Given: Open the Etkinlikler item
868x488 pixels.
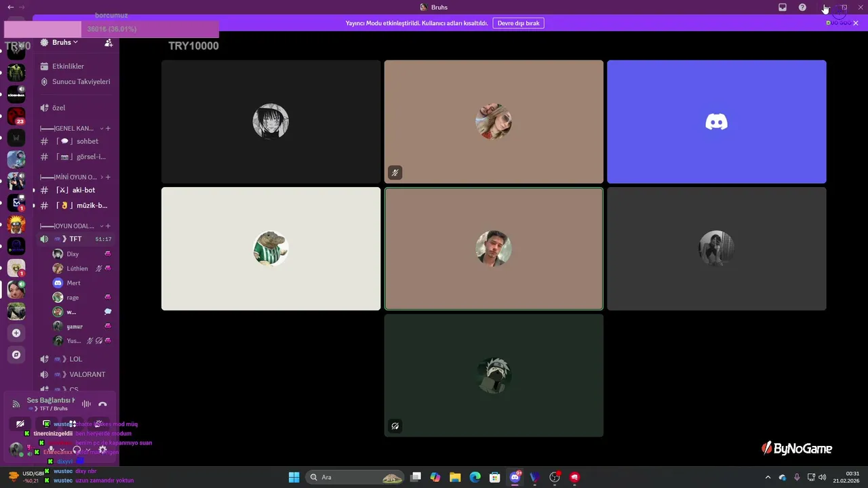Looking at the screenshot, I should 76,66.
